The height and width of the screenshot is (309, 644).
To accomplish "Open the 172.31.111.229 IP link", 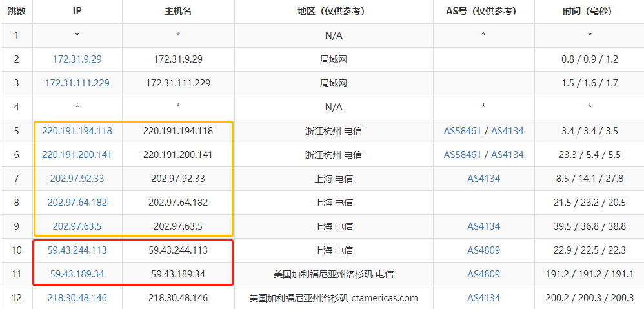I will [77, 83].
